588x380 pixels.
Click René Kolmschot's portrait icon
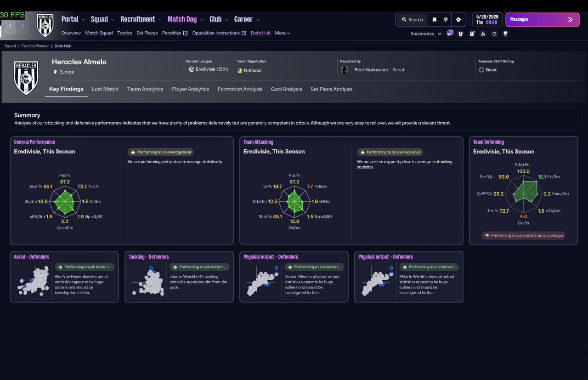point(345,70)
